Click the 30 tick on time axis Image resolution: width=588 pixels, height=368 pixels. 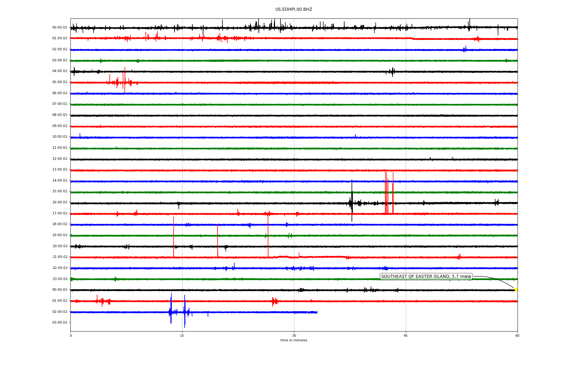[x=294, y=336]
